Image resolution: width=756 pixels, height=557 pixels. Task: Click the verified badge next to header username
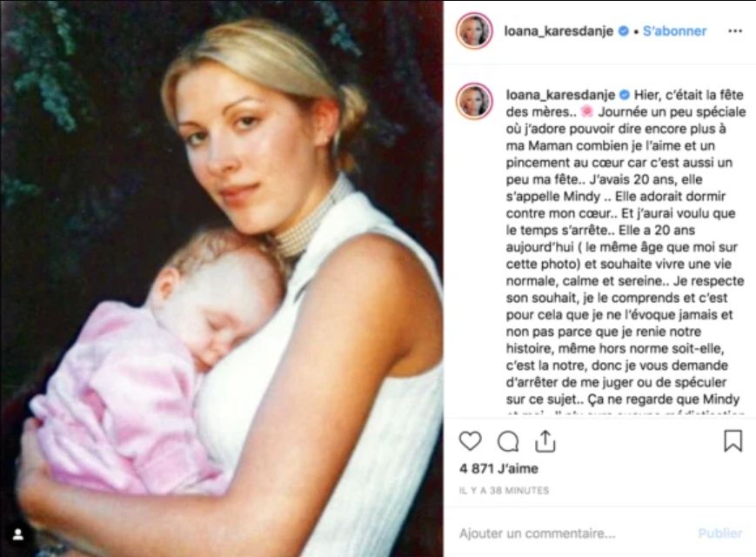pyautogui.click(x=624, y=30)
